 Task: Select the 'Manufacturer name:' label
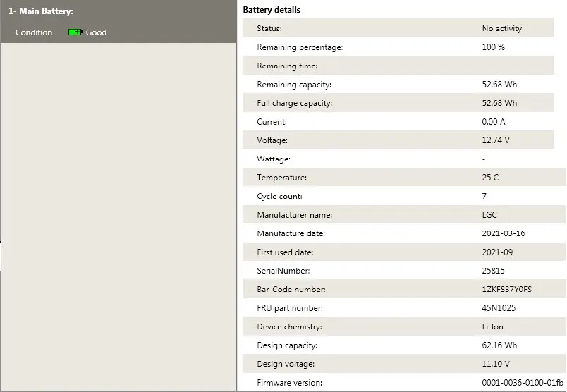pyautogui.click(x=294, y=215)
